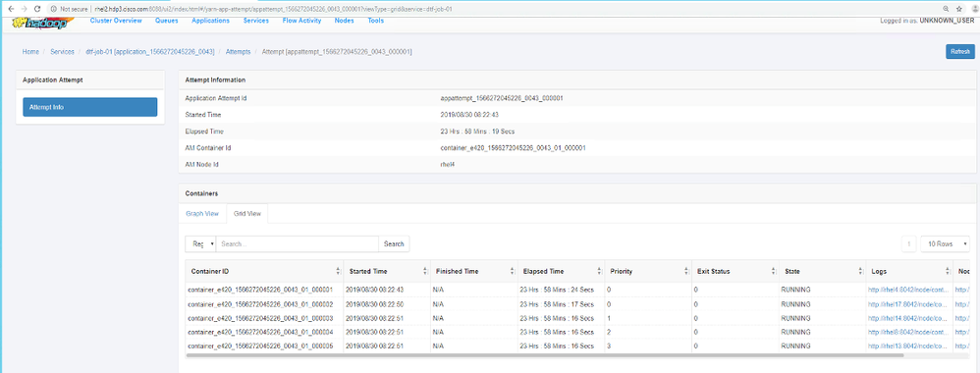This screenshot has height=373, width=980.
Task: Switch to the Graph View tab
Action: 202,214
